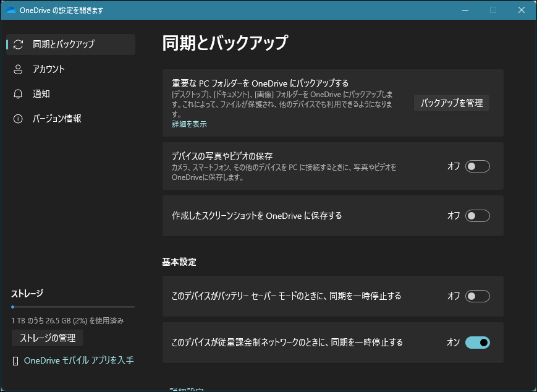This screenshot has height=392, width=537.
Task: Click the 重要な PC フォルダー backup heading text
Action: point(260,83)
